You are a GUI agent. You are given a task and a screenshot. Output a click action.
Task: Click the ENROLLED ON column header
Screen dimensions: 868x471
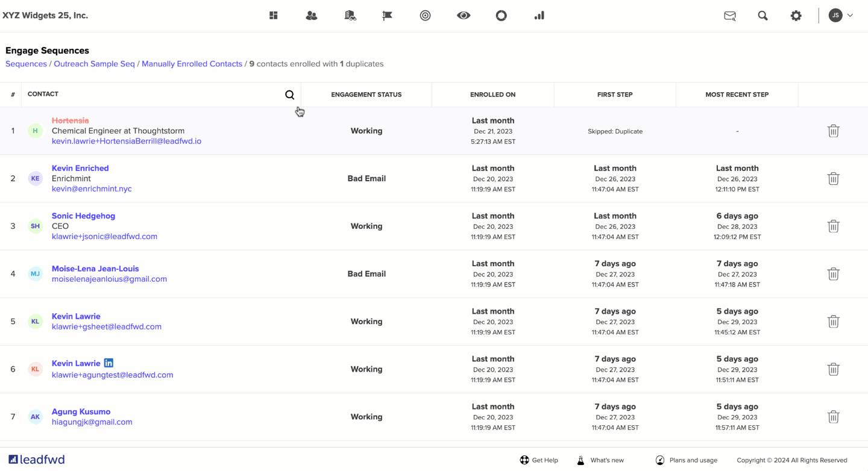492,95
